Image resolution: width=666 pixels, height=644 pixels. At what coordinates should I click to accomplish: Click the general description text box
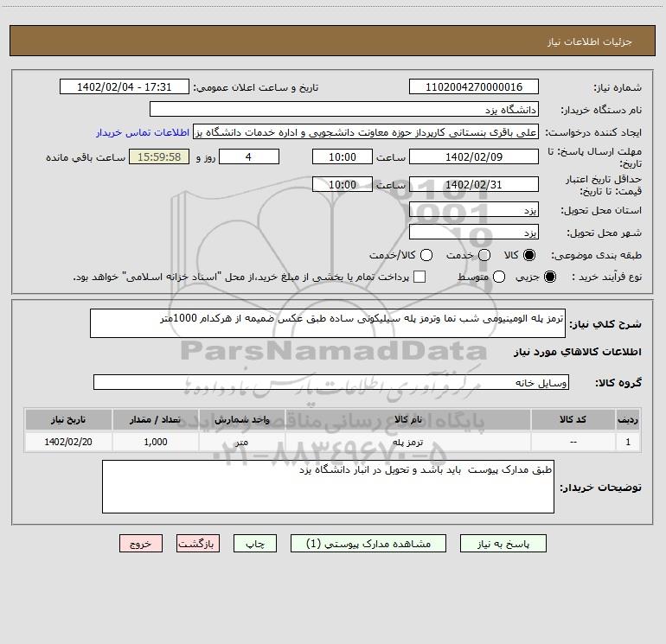point(328,323)
